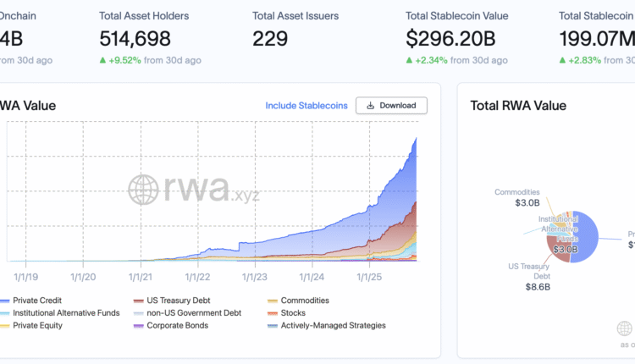Image resolution: width=635 pixels, height=364 pixels.
Task: Toggle Actively-Managed Strategies legend entry
Action: (333, 325)
